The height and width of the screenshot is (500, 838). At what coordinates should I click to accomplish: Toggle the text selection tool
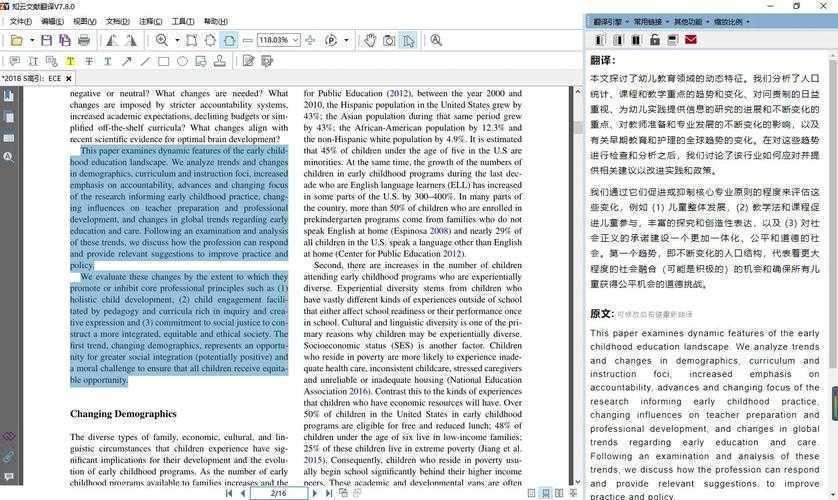408,41
